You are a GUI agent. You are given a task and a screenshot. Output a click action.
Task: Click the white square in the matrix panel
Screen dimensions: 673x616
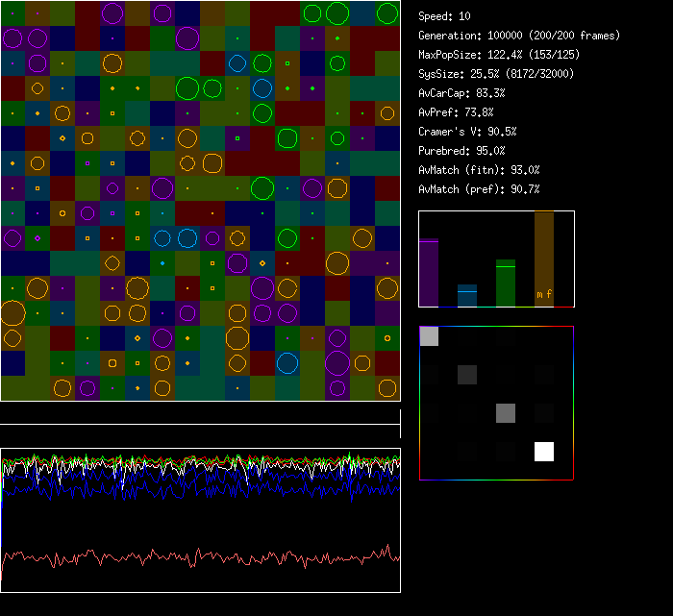[x=544, y=452]
